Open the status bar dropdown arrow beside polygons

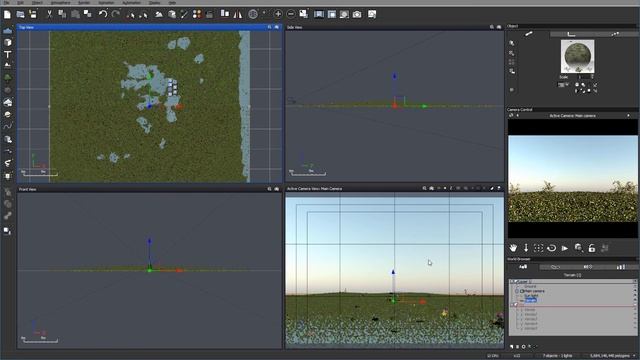point(635,356)
